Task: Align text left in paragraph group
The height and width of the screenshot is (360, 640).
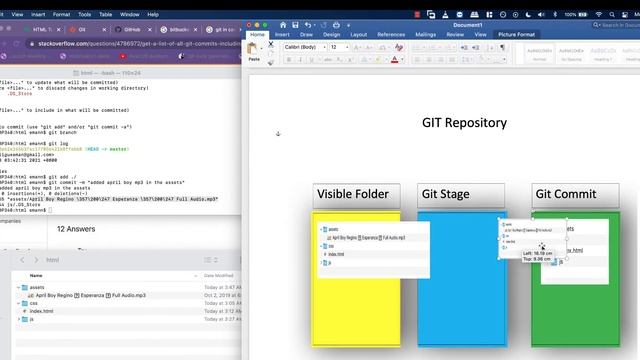Action: point(417,60)
